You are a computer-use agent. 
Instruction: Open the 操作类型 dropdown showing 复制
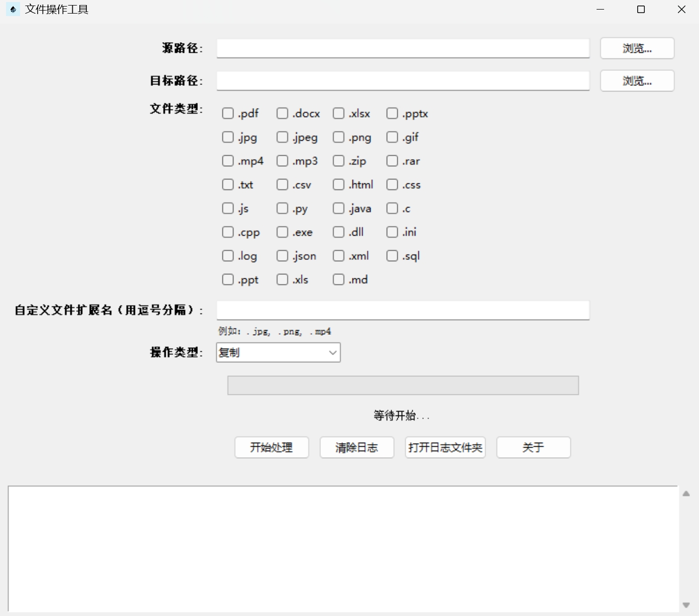click(278, 352)
